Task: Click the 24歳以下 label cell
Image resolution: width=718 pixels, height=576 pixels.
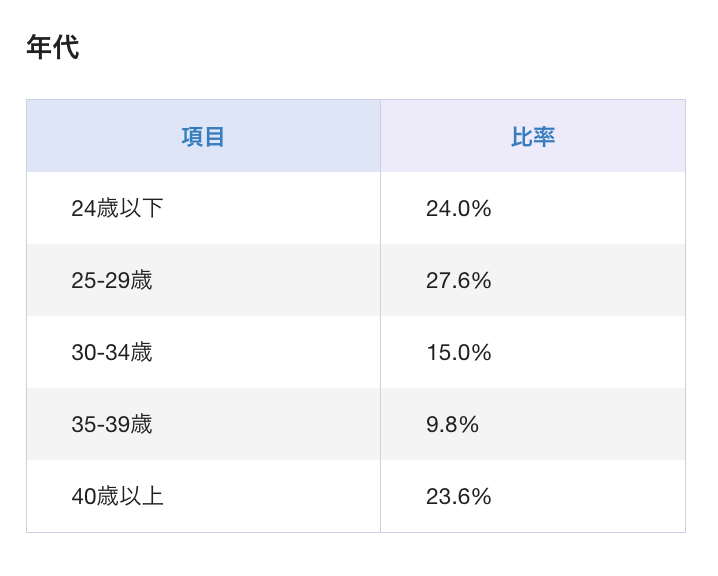Action: pyautogui.click(x=117, y=209)
